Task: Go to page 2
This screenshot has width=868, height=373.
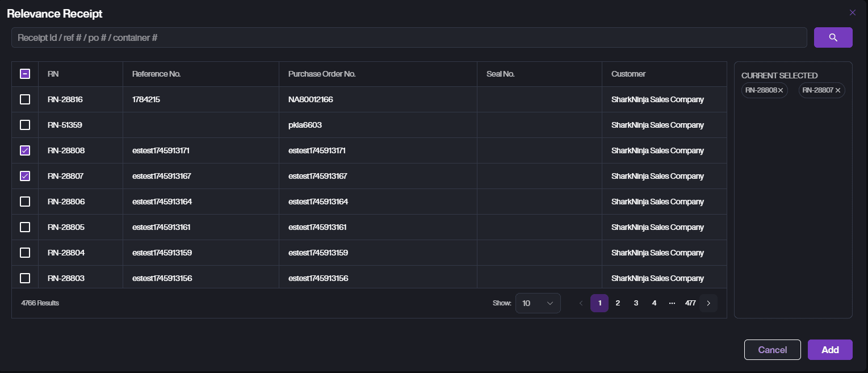Action: pos(618,303)
